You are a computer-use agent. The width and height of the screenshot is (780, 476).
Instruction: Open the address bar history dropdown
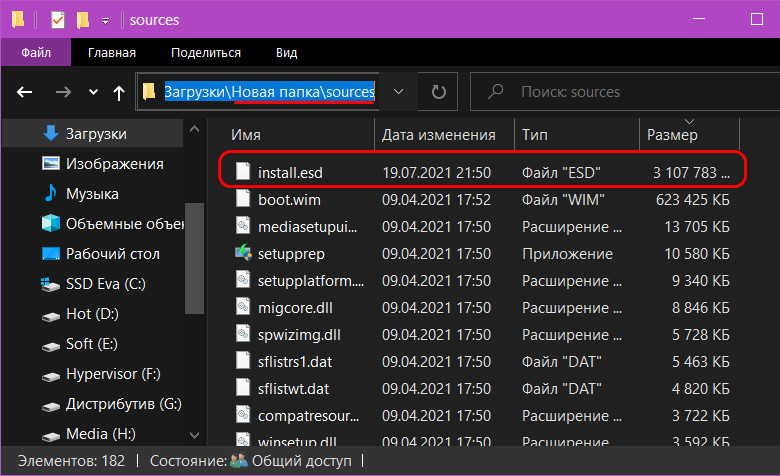(398, 92)
